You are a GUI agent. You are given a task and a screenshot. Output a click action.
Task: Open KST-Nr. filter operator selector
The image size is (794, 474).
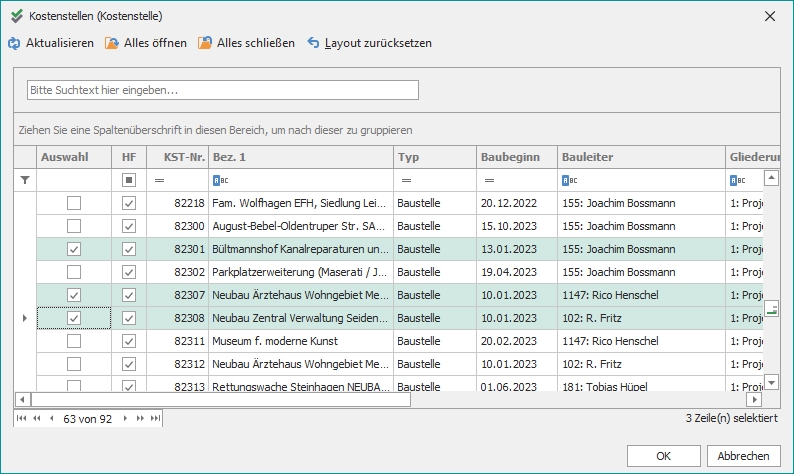[159, 180]
